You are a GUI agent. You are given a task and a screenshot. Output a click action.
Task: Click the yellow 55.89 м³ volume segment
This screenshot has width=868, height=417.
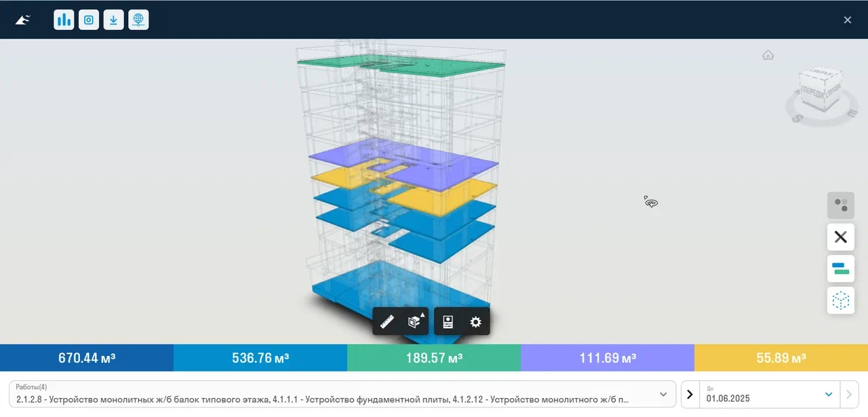click(x=781, y=358)
